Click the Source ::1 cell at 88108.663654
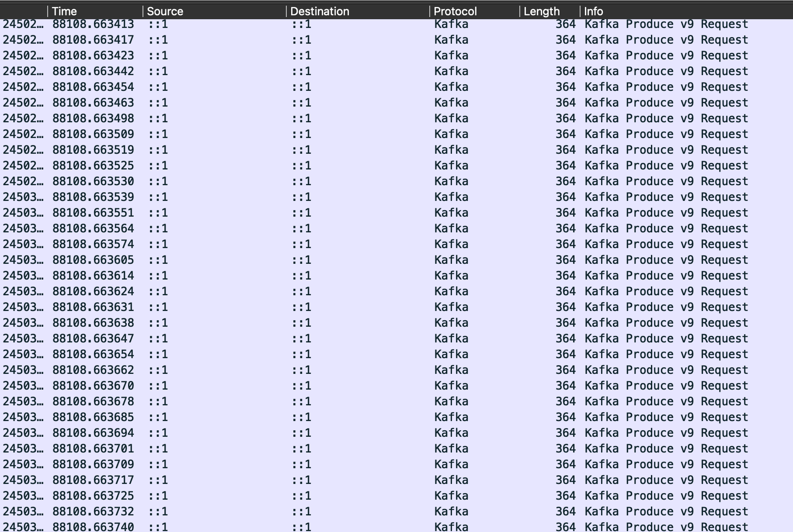This screenshot has width=793, height=532. pyautogui.click(x=158, y=354)
